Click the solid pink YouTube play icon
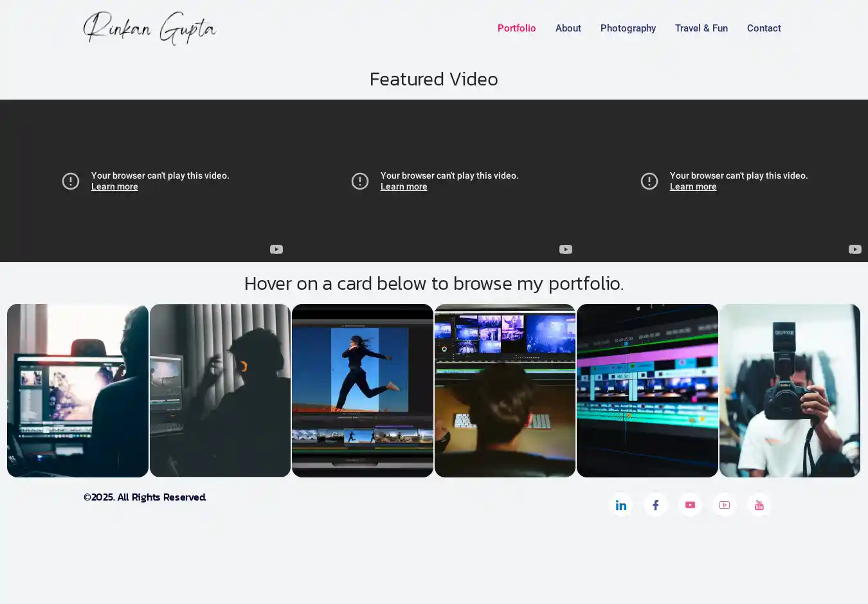 [x=690, y=505]
